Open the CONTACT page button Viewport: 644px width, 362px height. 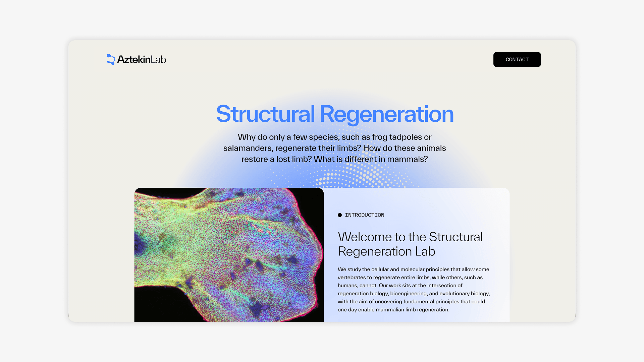pos(517,59)
